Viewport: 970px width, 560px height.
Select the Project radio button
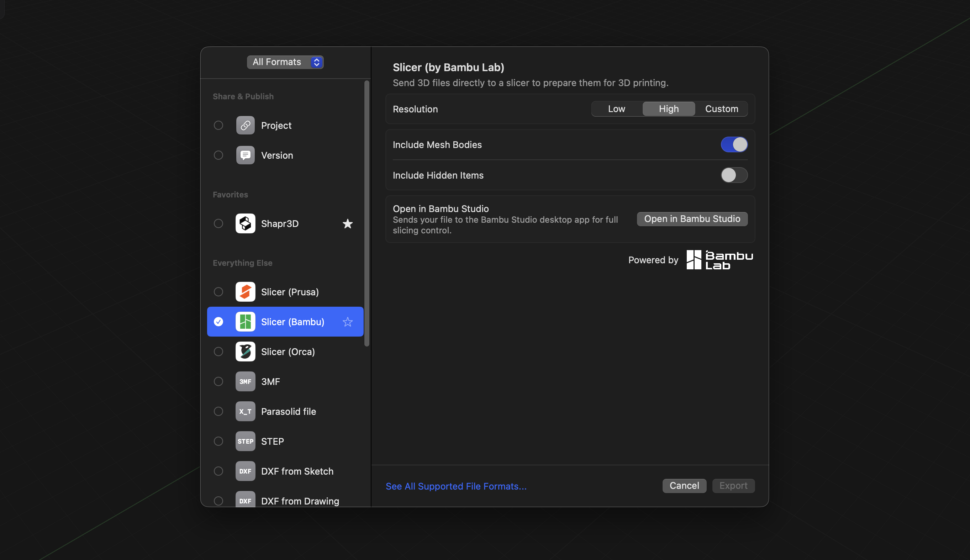pyautogui.click(x=218, y=125)
